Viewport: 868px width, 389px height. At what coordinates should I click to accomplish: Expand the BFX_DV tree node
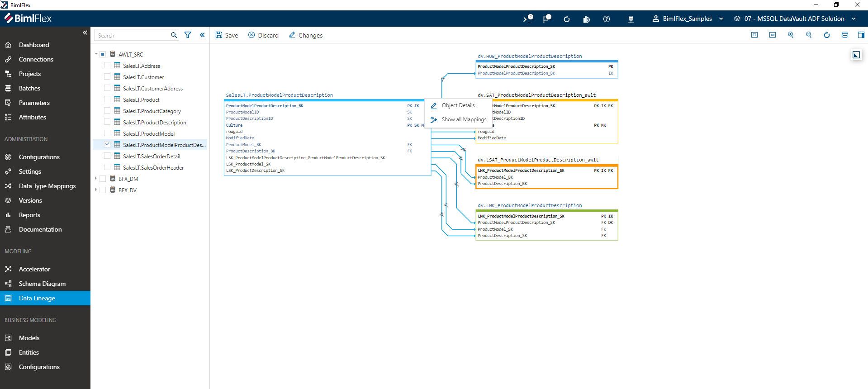[96, 190]
